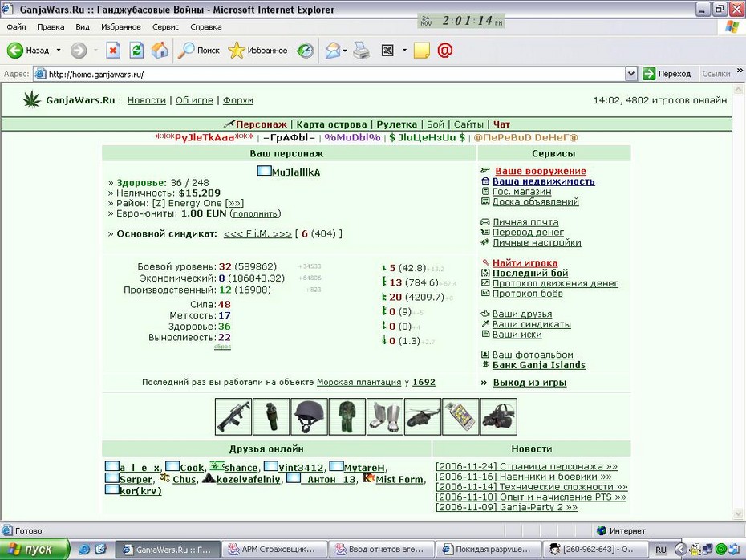Click the assault rifle equipment icon
The image size is (746, 560).
233,416
